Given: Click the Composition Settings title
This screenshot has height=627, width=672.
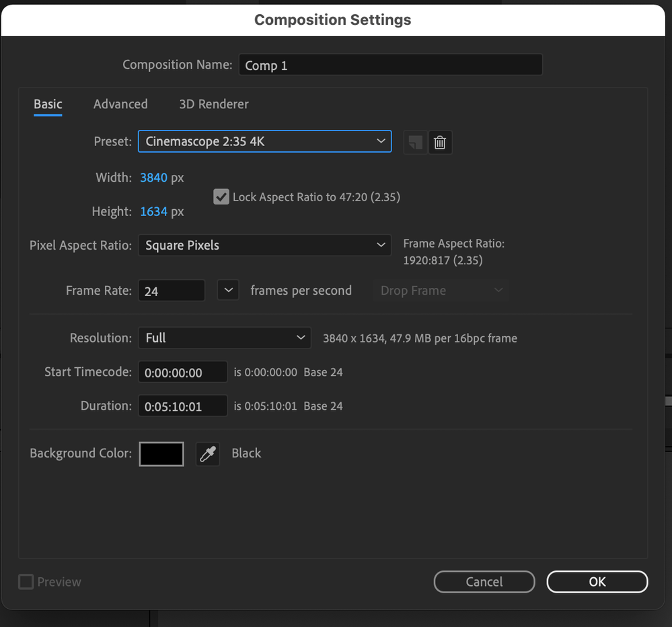Looking at the screenshot, I should [332, 20].
